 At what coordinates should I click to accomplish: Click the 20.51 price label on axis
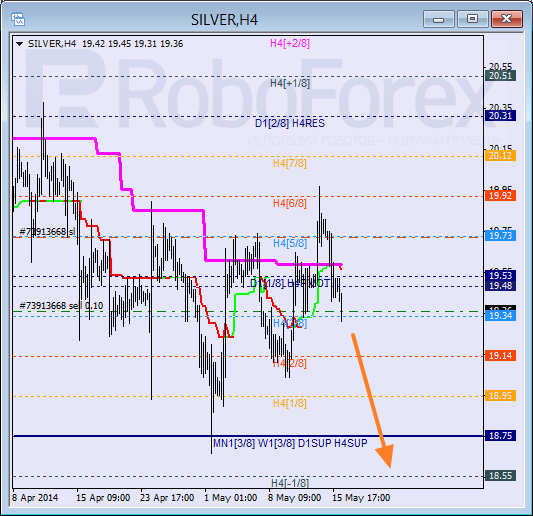point(500,75)
